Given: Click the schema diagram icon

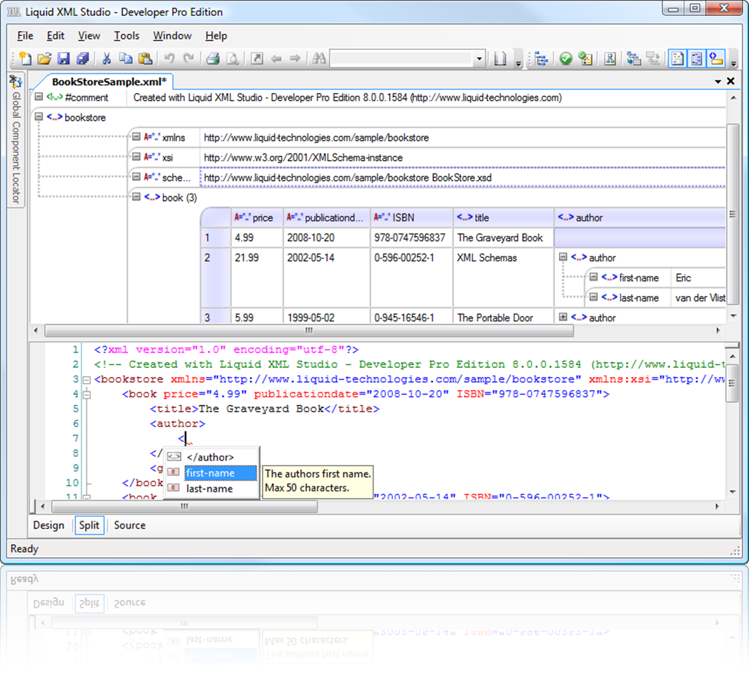Looking at the screenshot, I should click(610, 58).
